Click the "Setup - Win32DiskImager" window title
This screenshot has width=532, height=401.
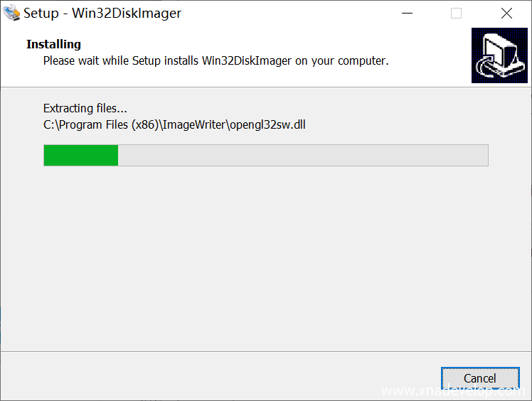[102, 14]
